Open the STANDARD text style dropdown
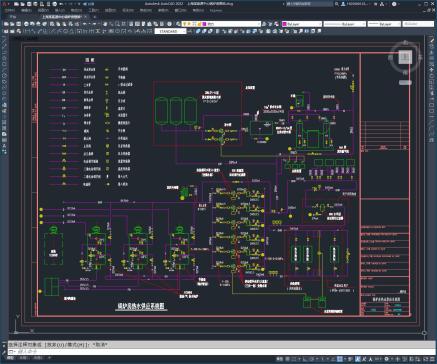 184,31
